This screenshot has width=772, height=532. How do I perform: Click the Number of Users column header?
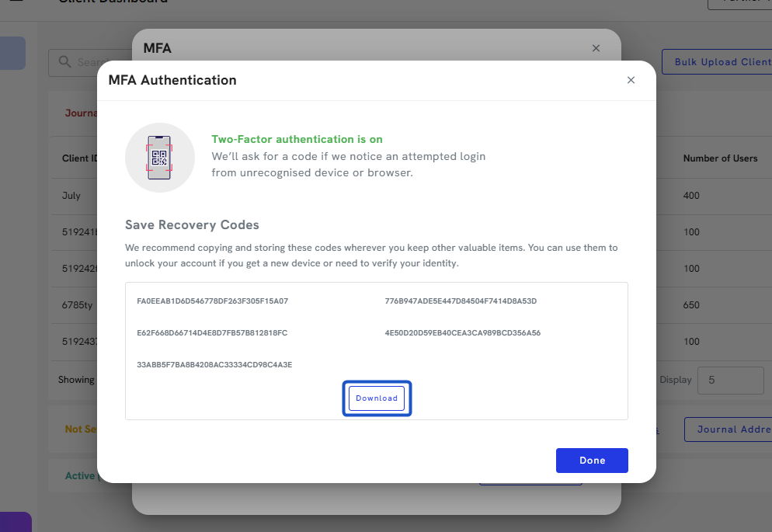coord(720,158)
